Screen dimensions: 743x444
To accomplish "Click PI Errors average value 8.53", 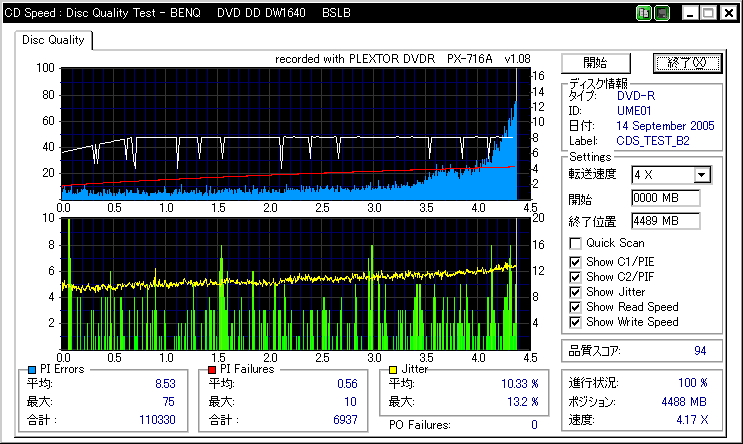I will coord(165,384).
